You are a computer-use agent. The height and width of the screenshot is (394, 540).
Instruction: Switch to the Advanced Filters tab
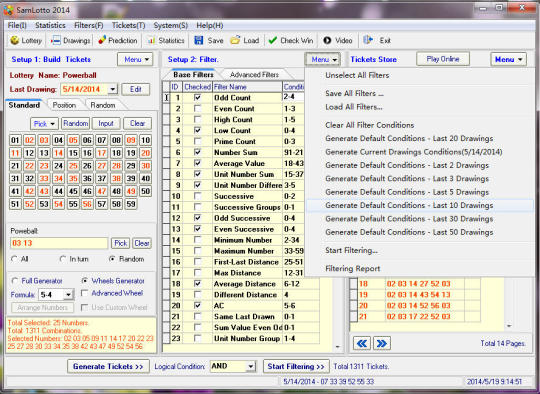pyautogui.click(x=254, y=75)
